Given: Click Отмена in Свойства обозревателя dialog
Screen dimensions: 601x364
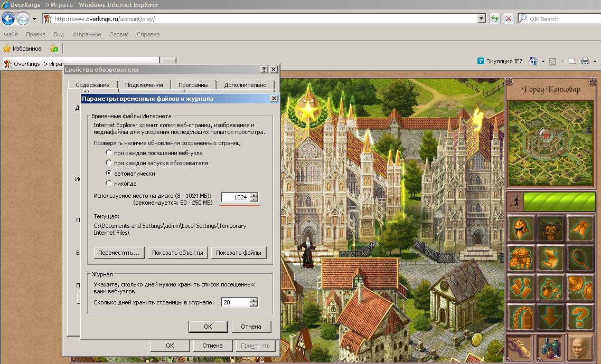Looking at the screenshot, I should pyautogui.click(x=212, y=345).
